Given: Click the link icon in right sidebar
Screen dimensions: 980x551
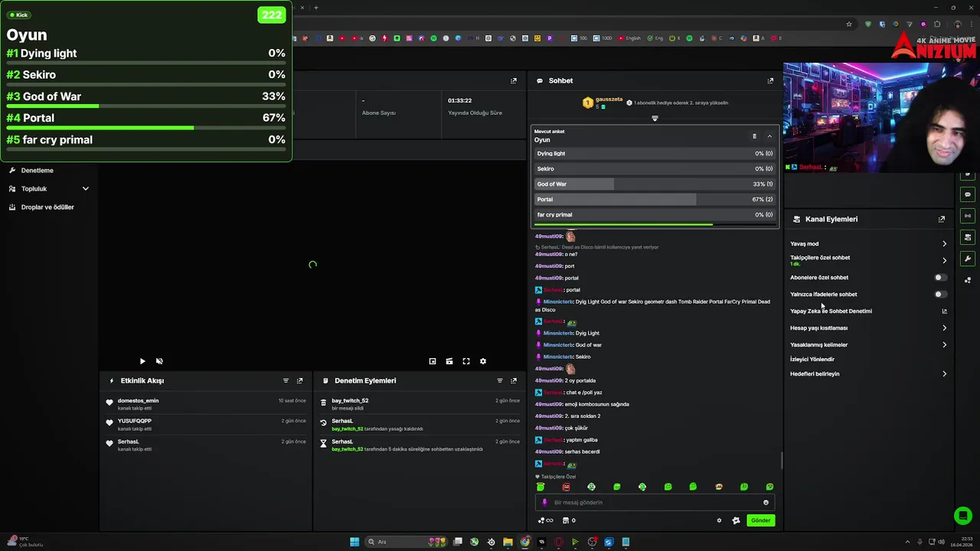Looking at the screenshot, I should pos(968,216).
